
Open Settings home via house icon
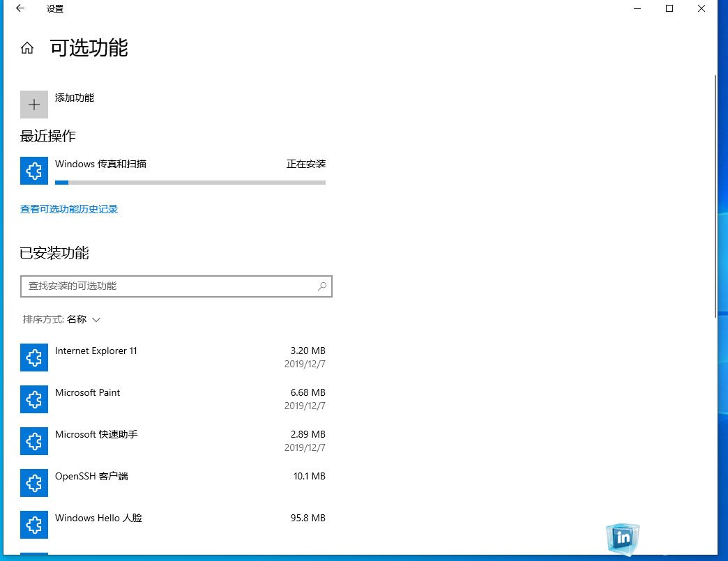click(x=27, y=48)
